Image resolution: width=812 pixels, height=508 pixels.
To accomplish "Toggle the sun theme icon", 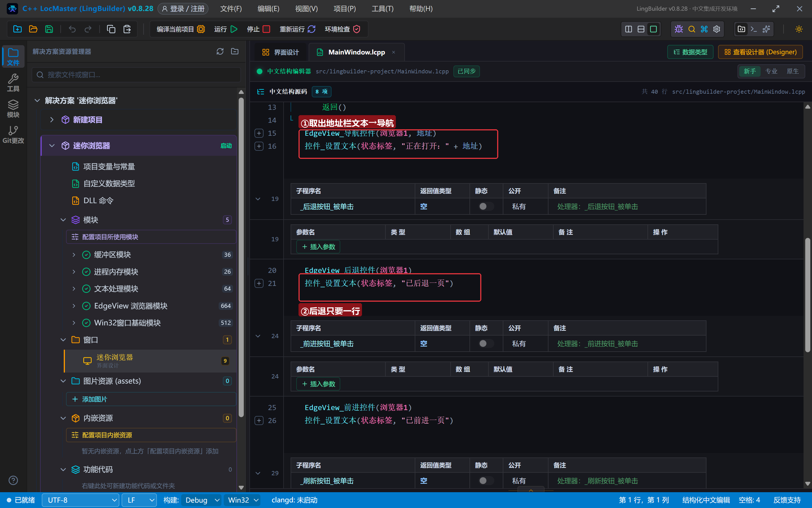I will [x=798, y=29].
